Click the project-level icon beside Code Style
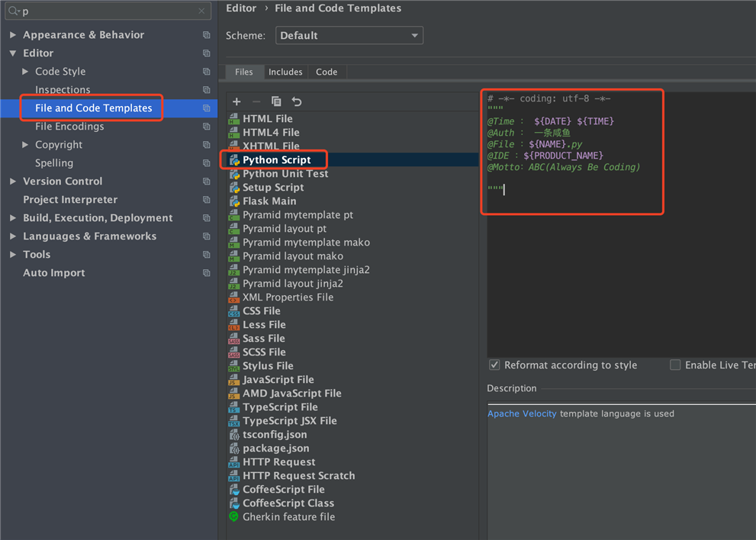756x540 pixels. [207, 72]
